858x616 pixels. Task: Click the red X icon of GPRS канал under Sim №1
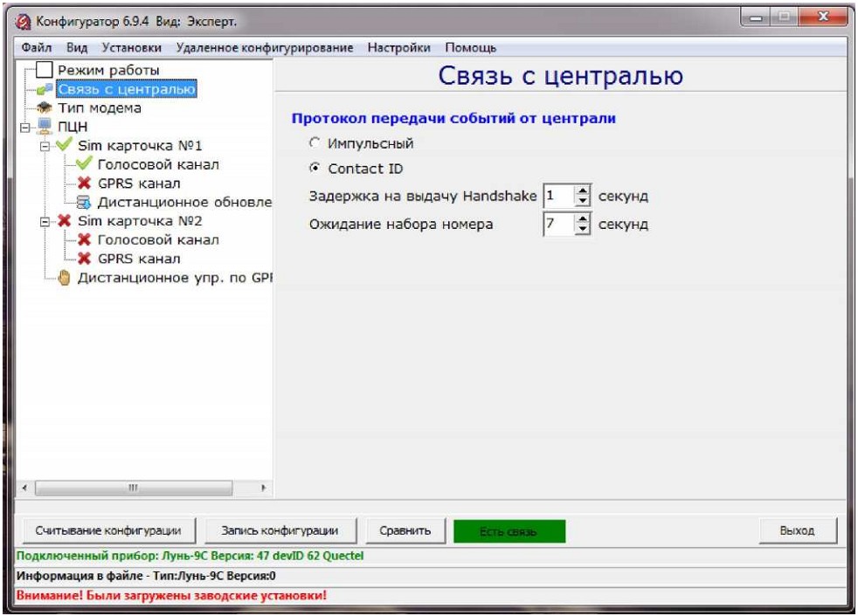84,183
